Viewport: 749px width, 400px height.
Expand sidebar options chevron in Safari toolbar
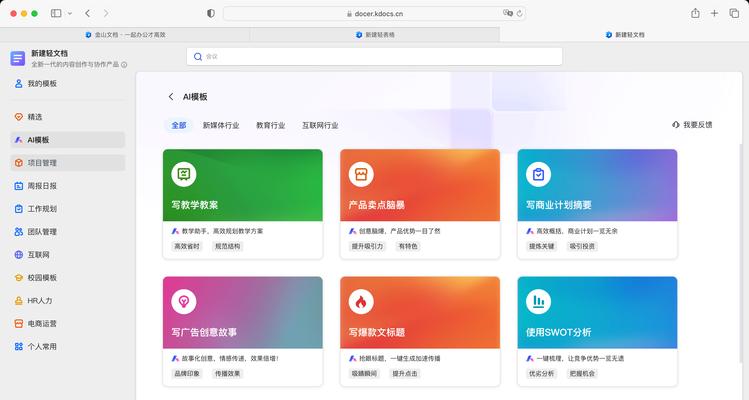coord(70,13)
